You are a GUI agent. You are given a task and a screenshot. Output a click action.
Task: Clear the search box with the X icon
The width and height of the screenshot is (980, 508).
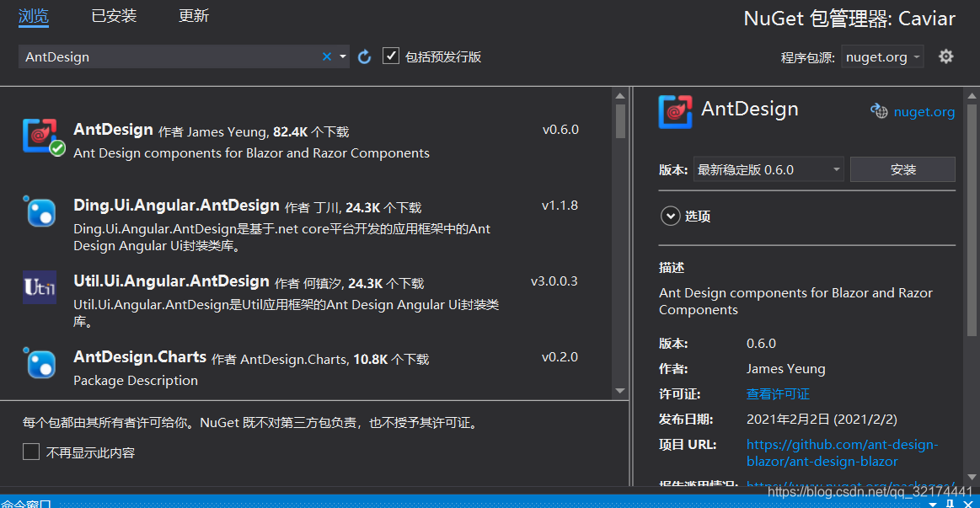point(326,56)
